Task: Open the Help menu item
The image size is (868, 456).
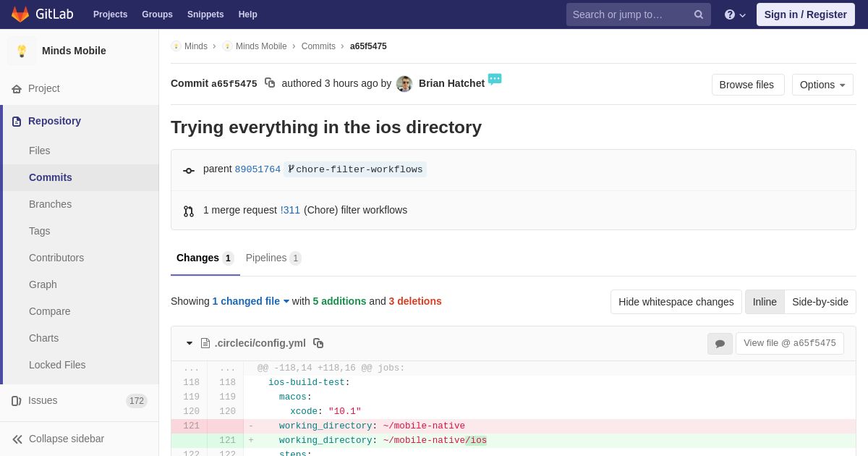Action: pos(248,14)
